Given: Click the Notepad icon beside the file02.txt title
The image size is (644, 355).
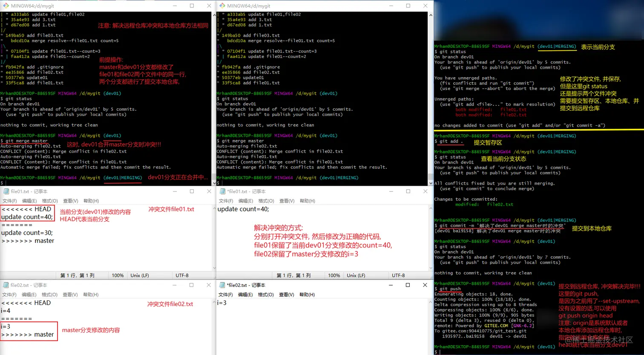Looking at the screenshot, I should (x=6, y=285).
